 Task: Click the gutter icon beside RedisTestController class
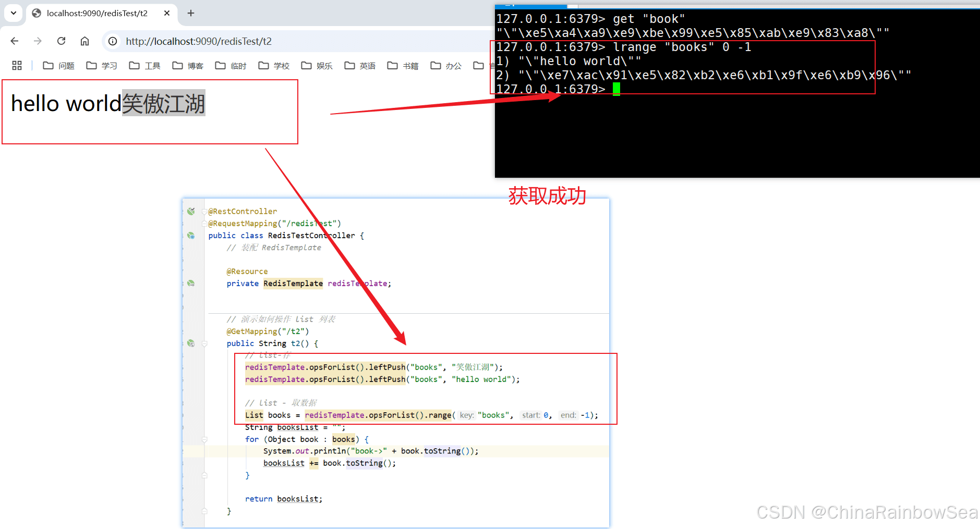191,236
